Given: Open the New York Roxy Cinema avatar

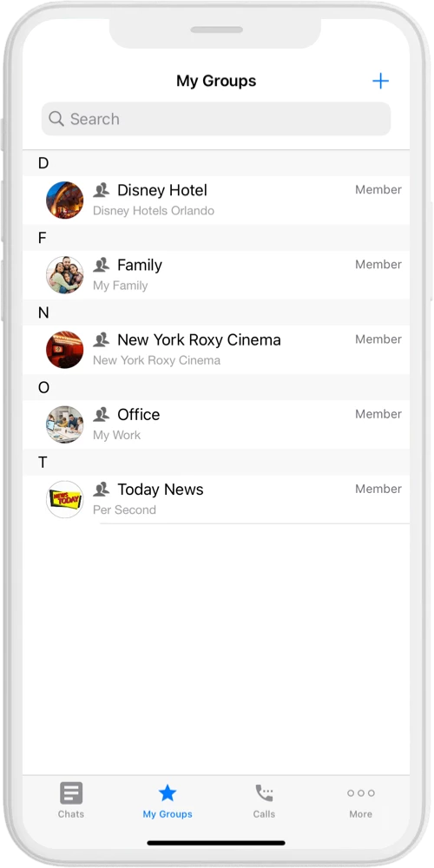Looking at the screenshot, I should [x=65, y=350].
